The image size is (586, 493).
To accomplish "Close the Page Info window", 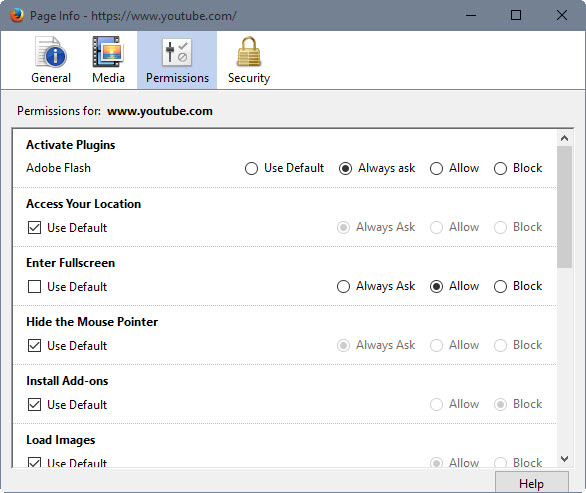I will pos(562,15).
